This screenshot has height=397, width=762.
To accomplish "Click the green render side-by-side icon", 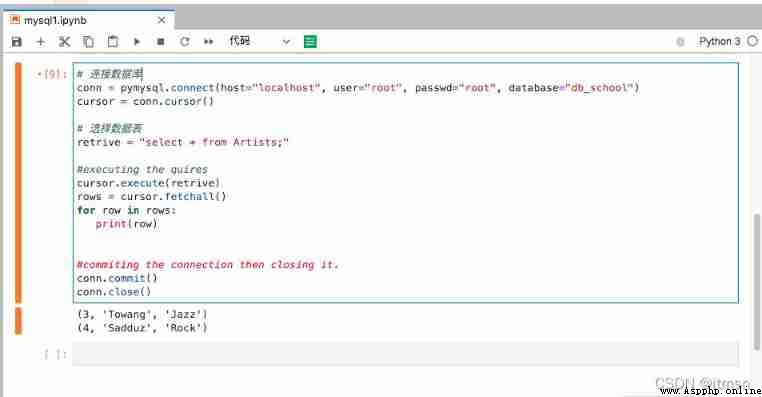I will pos(310,42).
